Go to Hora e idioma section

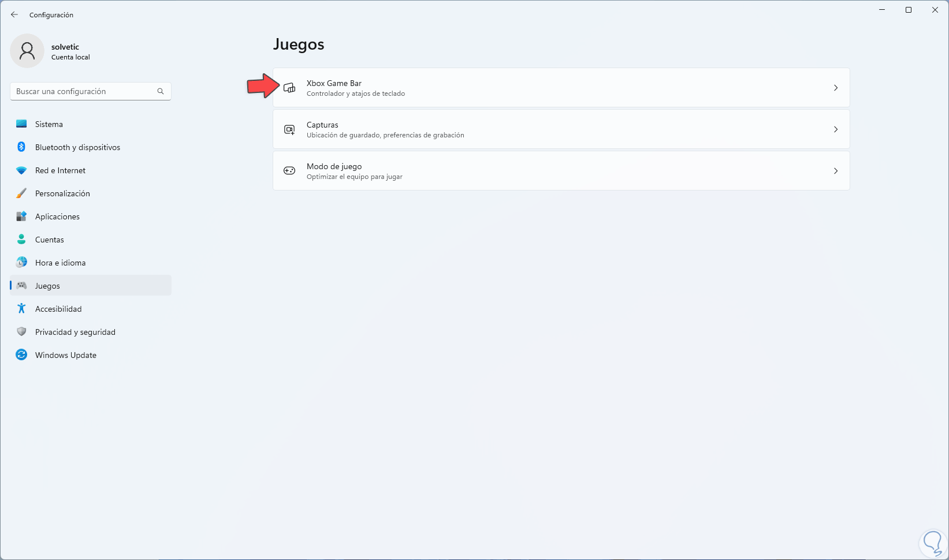coord(60,263)
